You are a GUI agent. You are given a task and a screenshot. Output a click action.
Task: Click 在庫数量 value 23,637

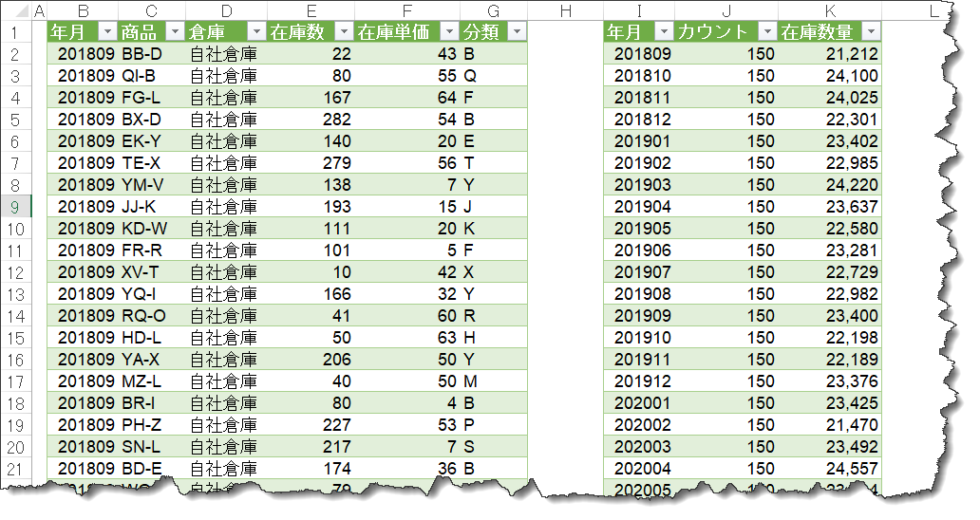[x=829, y=207]
